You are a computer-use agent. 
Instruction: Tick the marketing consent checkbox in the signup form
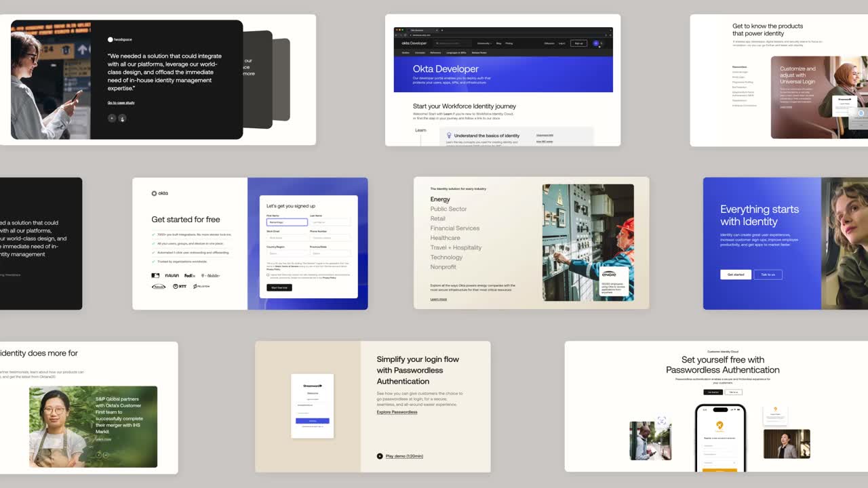pos(268,274)
